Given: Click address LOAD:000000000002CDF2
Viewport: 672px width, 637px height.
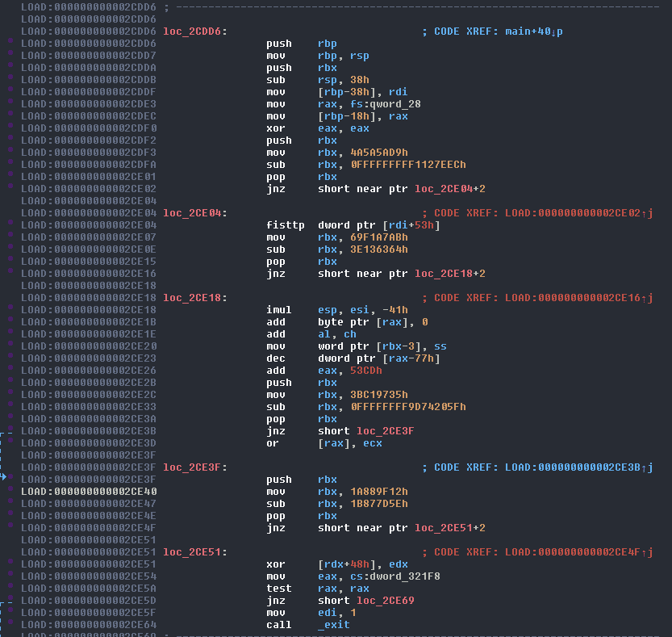Looking at the screenshot, I should tap(89, 140).
